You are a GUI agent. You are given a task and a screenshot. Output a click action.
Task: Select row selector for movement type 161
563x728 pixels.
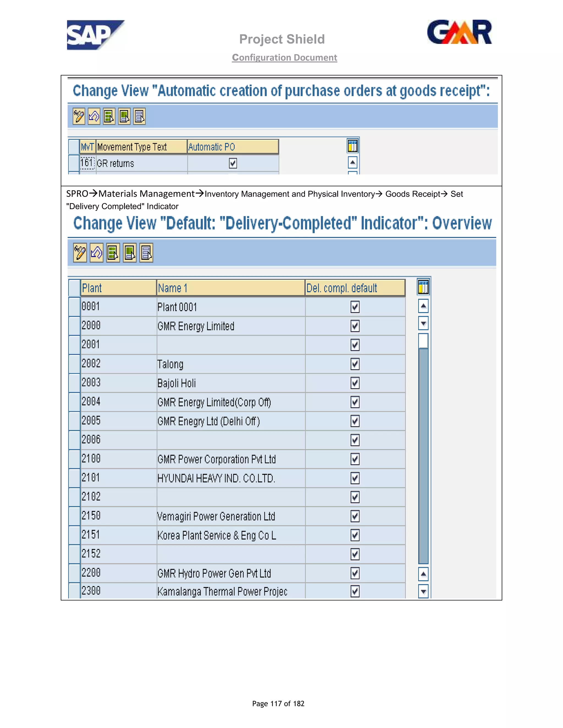[x=74, y=163]
